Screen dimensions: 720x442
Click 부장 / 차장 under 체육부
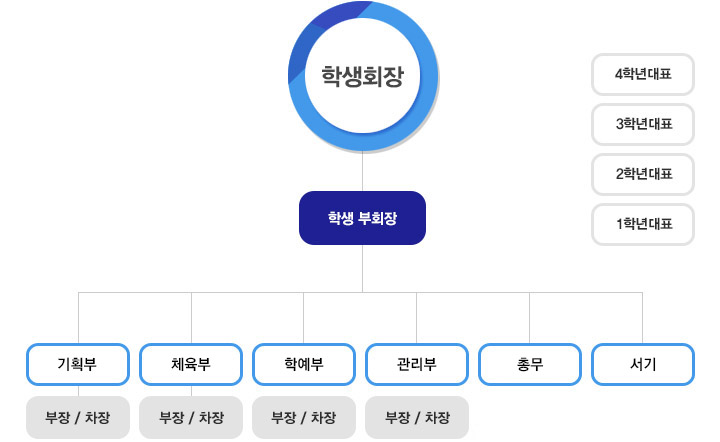191,417
